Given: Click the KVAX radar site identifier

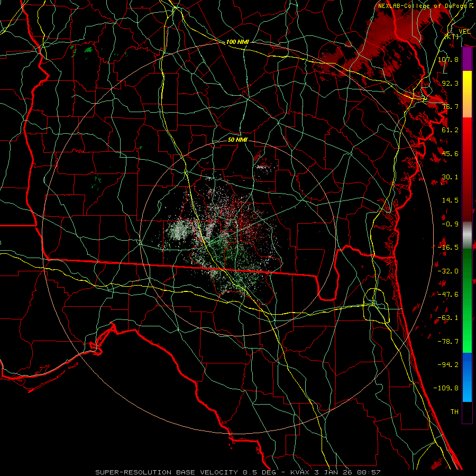Looking at the screenshot, I should 301,472.
